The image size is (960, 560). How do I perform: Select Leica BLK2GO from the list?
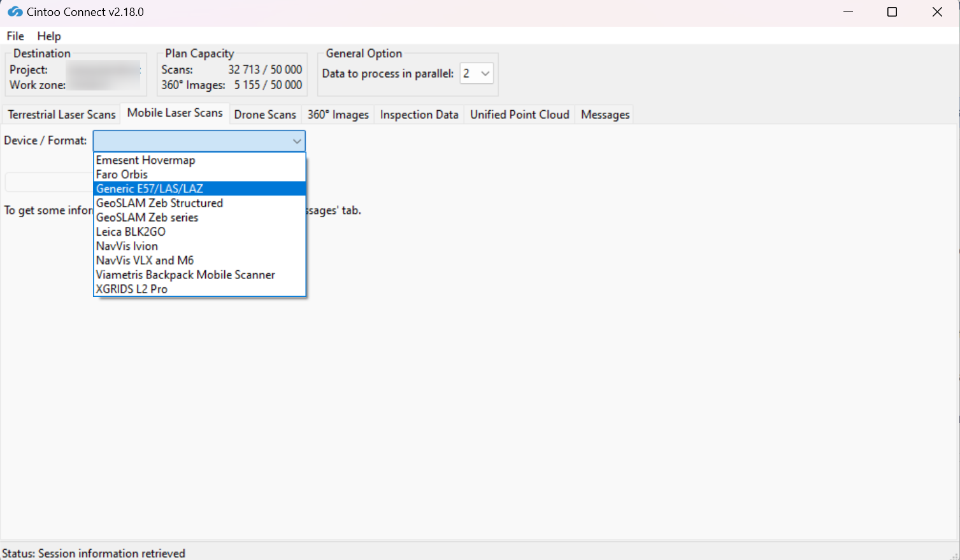(200, 232)
